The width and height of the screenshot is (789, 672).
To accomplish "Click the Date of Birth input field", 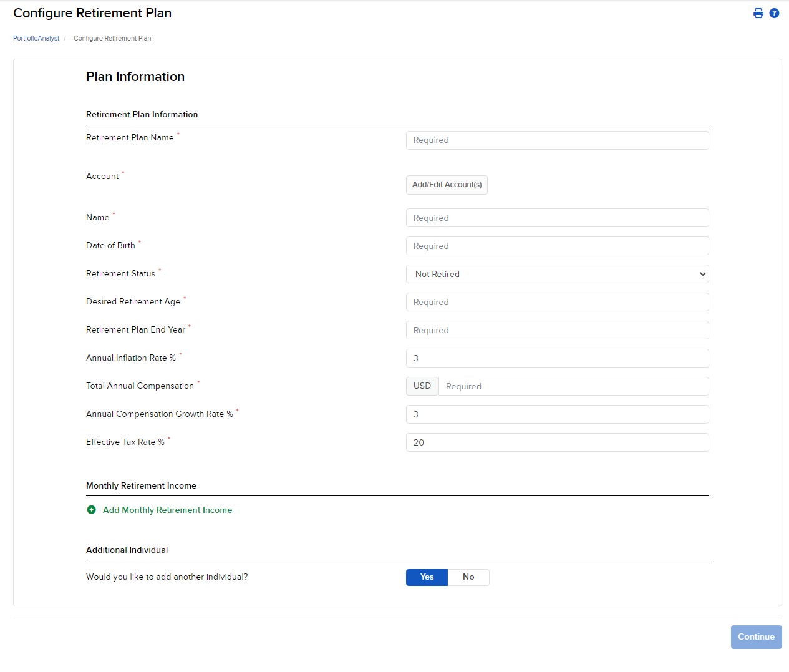I will 557,245.
